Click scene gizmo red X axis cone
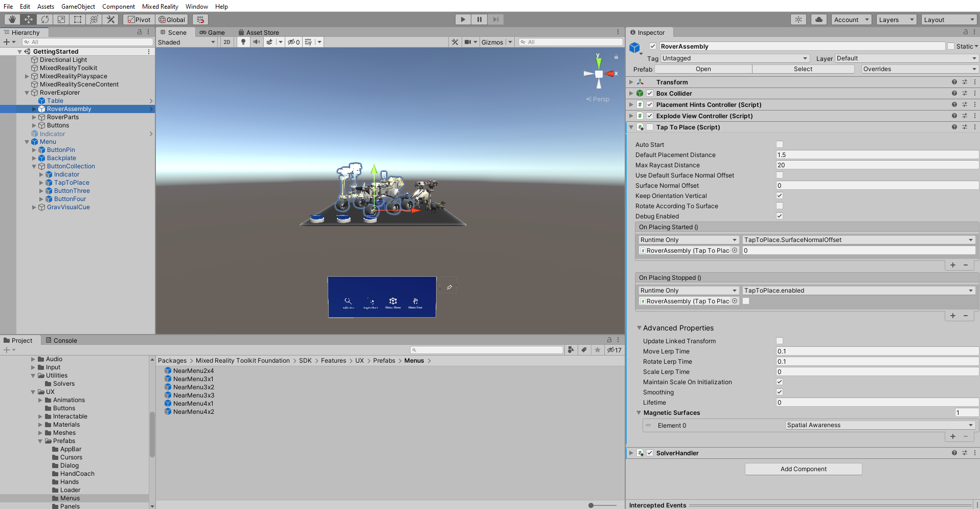This screenshot has height=509, width=980. coord(610,74)
